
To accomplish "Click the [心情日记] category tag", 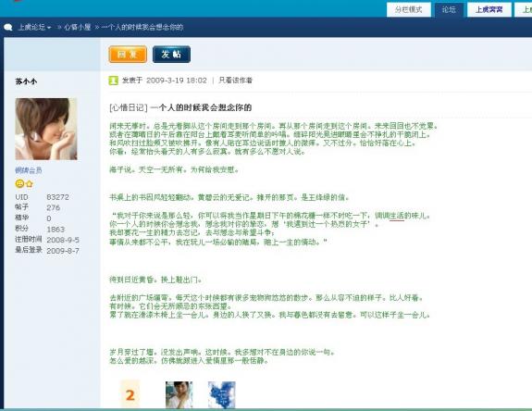I will tap(129, 108).
